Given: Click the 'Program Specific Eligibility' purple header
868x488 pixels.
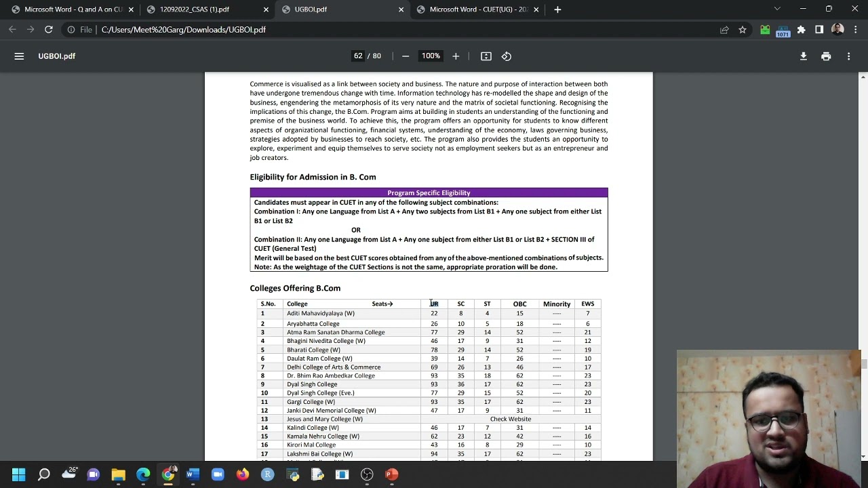Looking at the screenshot, I should pyautogui.click(x=429, y=193).
